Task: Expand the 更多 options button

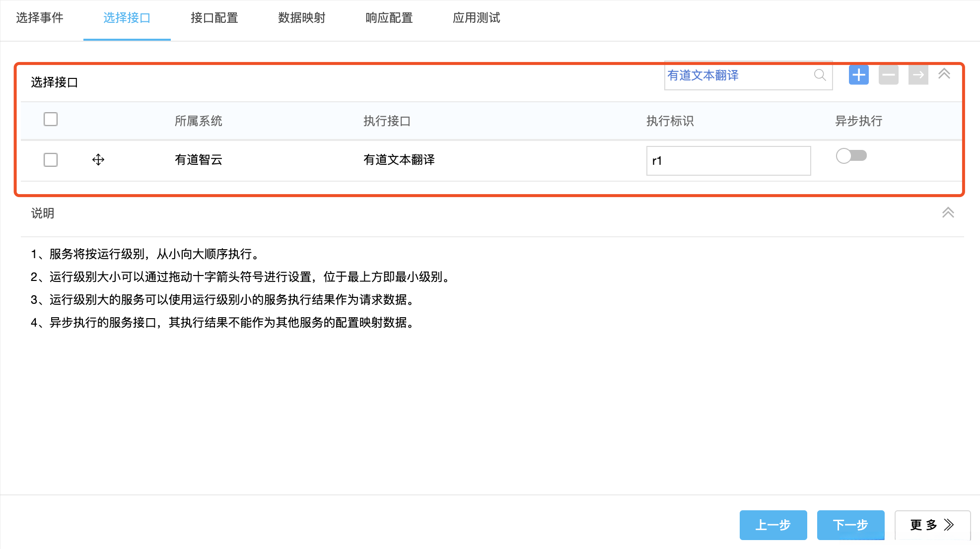Action: (x=932, y=525)
